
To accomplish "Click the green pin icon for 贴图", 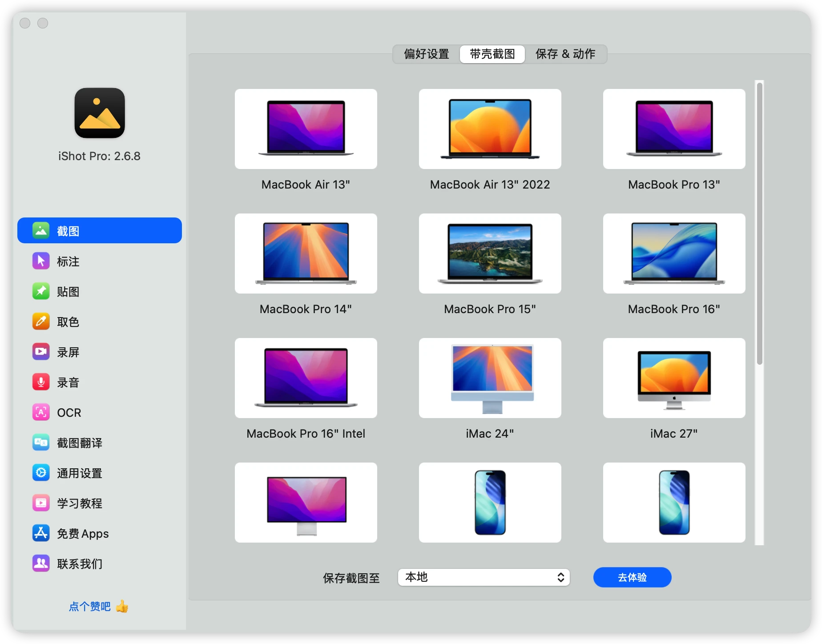I will coord(41,291).
